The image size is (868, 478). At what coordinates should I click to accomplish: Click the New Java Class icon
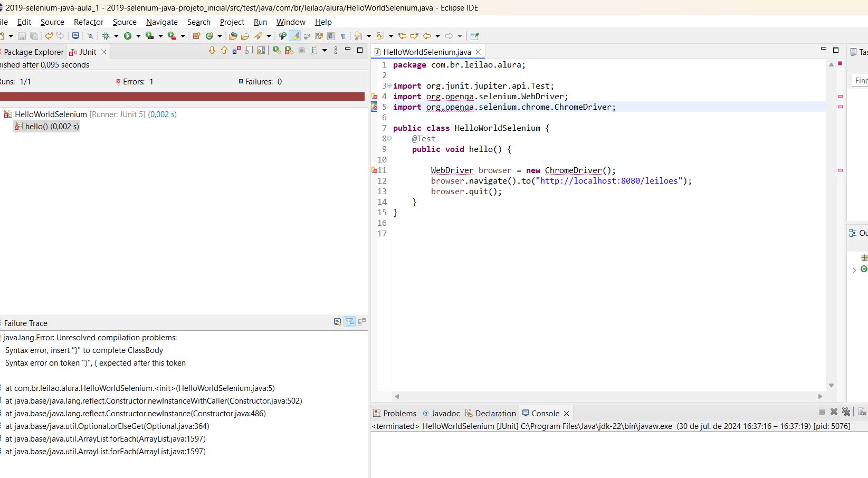coord(209,36)
